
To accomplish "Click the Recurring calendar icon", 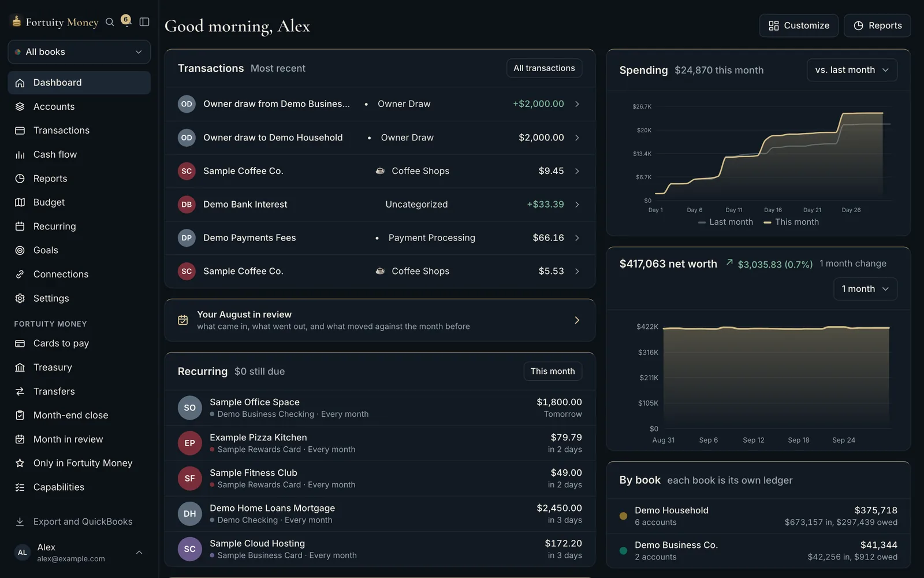I will [20, 227].
